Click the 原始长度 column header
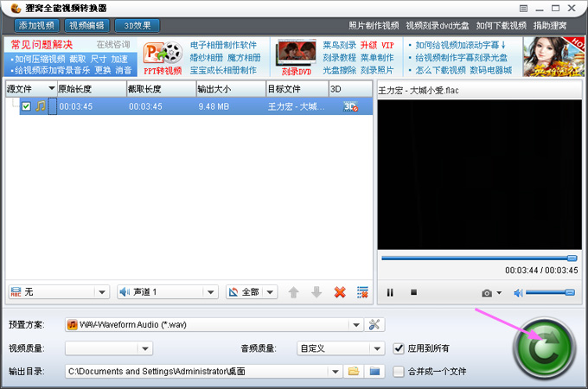The width and height of the screenshot is (588, 389). 92,89
